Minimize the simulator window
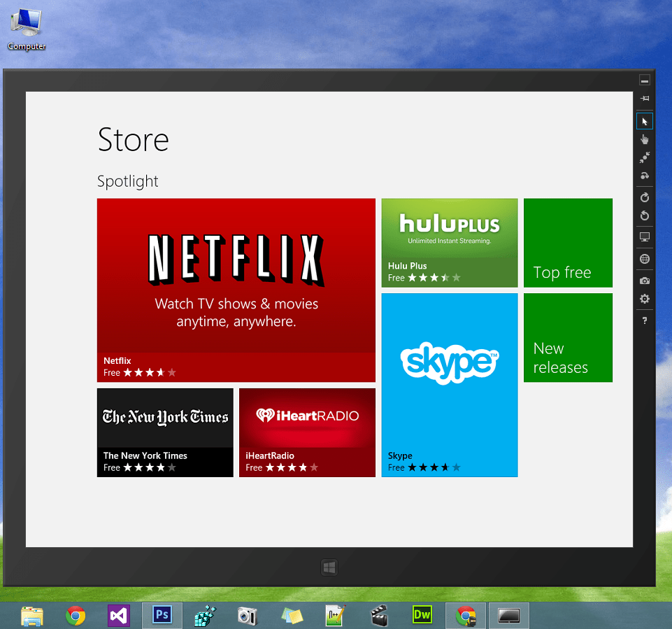The width and height of the screenshot is (672, 629). pyautogui.click(x=645, y=80)
